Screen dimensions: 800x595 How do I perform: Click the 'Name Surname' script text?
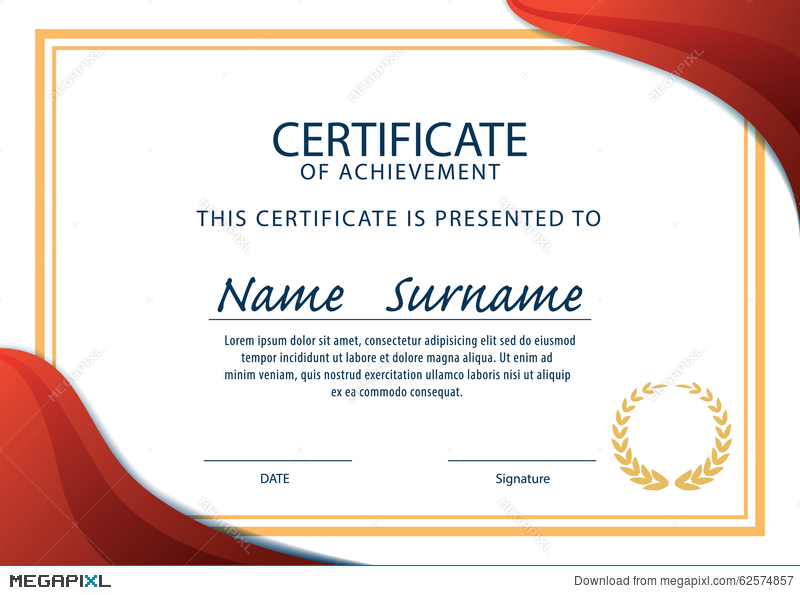point(400,295)
